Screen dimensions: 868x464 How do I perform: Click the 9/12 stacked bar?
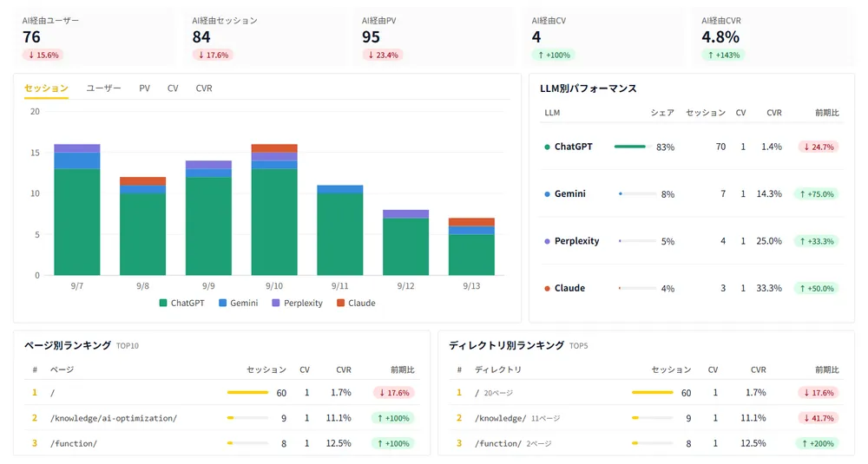tap(405, 242)
